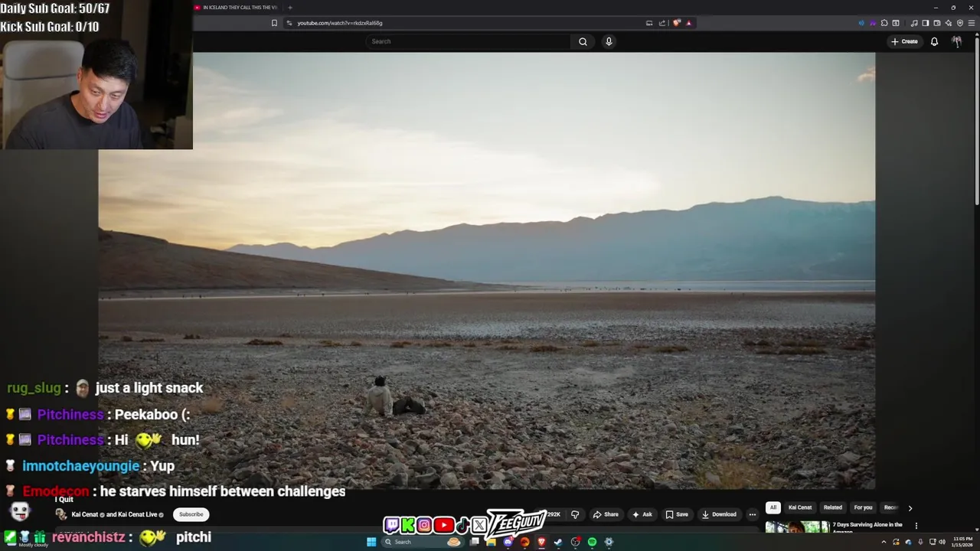Open Kai Cenat channel link

[x=84, y=514]
